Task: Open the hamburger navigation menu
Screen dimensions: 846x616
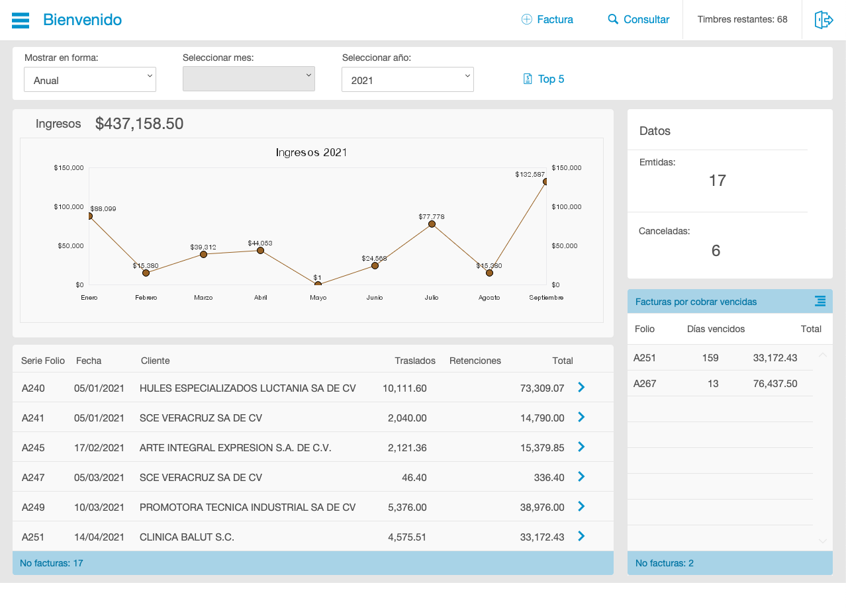Action: tap(21, 21)
